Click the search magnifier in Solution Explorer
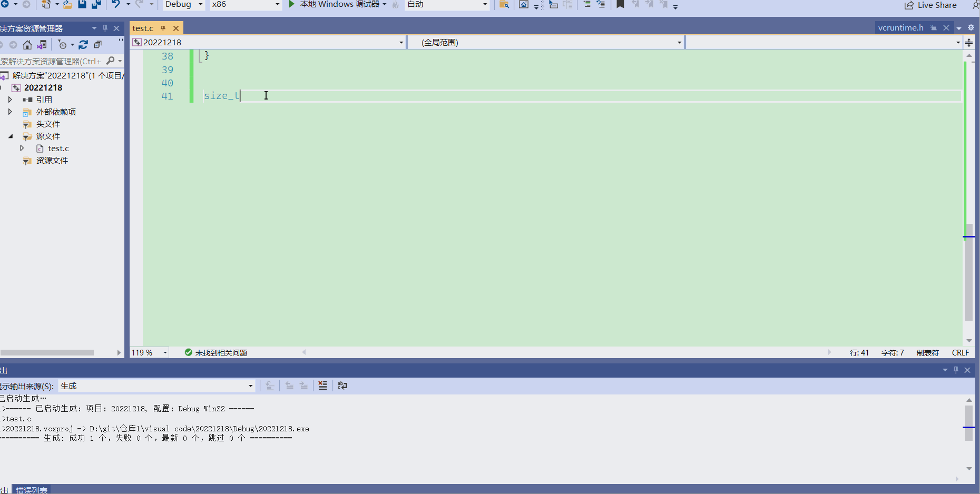980x494 pixels. (110, 61)
